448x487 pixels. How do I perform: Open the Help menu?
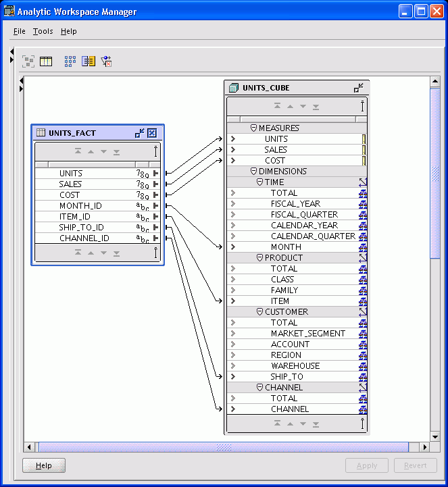click(69, 31)
